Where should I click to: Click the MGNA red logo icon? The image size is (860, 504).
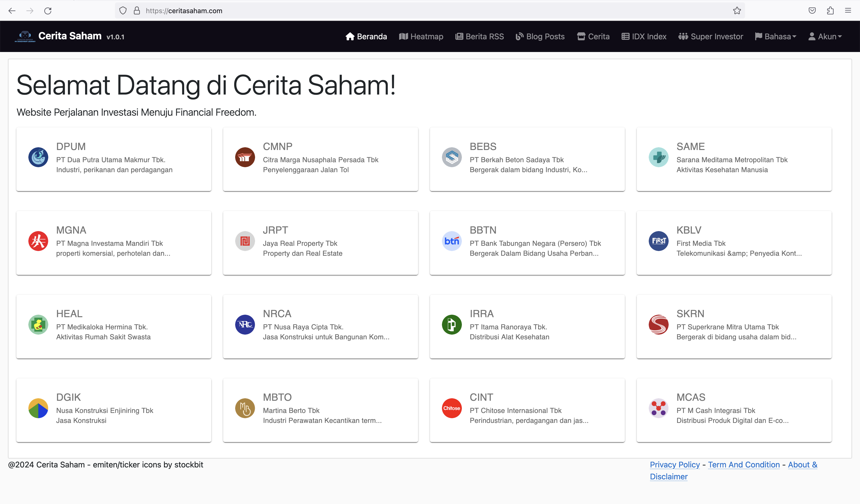coord(38,241)
